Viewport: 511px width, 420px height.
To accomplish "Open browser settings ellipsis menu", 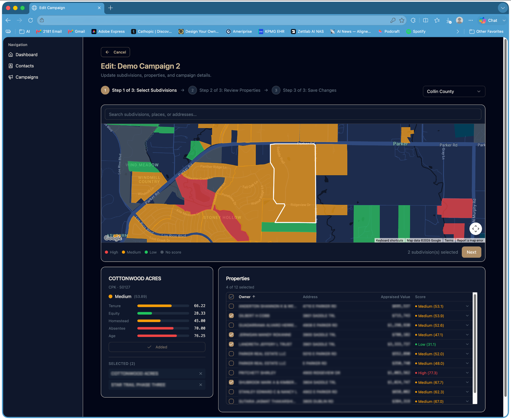I will coord(471,20).
